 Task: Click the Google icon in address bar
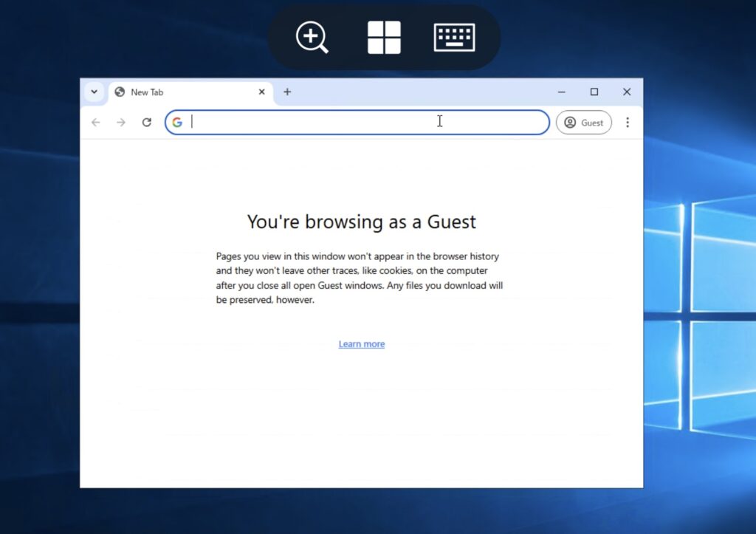coord(177,123)
